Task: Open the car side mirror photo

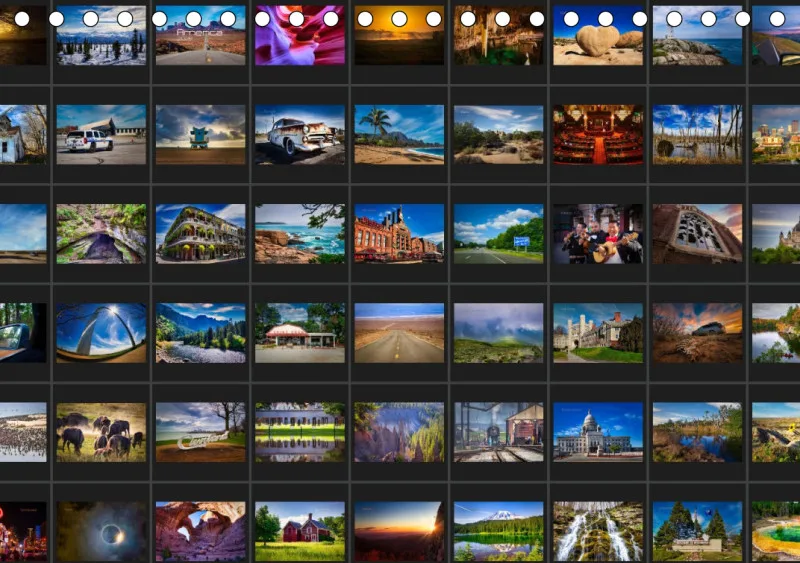Action: point(23,333)
